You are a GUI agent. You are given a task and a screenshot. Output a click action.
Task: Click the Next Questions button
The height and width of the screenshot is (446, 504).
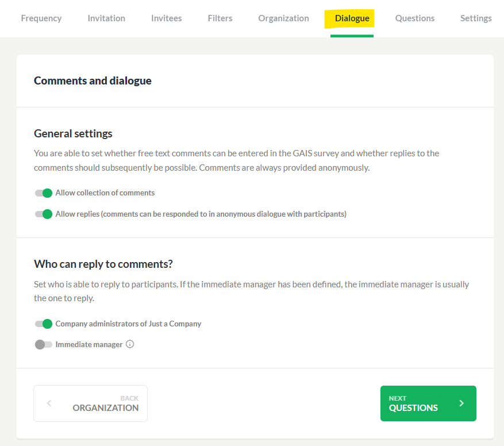[x=428, y=403]
